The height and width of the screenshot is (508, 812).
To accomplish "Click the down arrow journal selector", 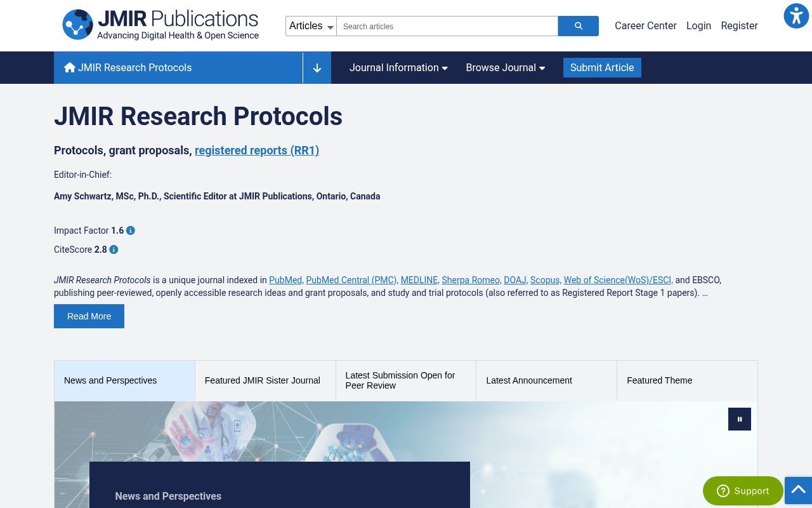I will pyautogui.click(x=317, y=68).
